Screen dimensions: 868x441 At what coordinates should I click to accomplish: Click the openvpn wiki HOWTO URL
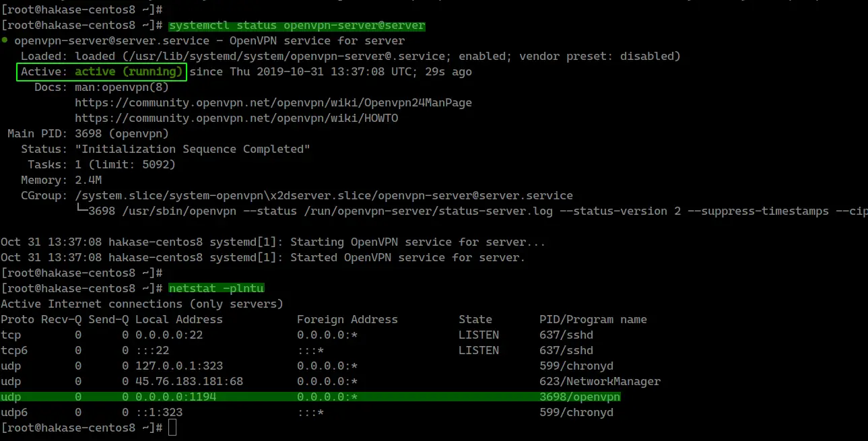coord(236,118)
